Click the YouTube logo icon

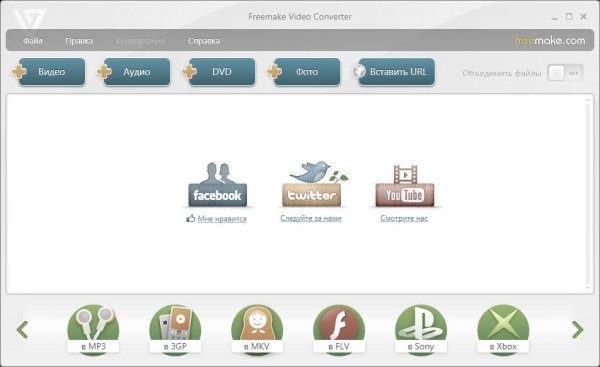coord(405,186)
